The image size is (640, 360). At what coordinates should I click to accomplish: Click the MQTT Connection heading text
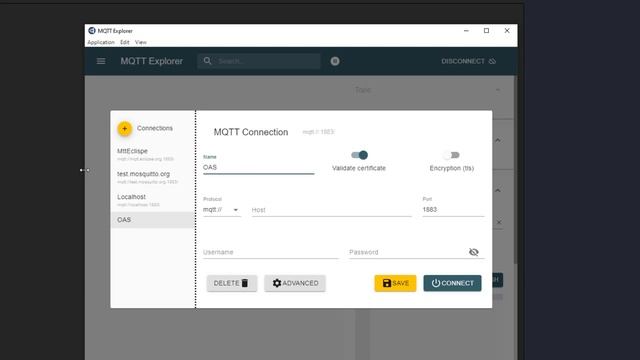251,132
